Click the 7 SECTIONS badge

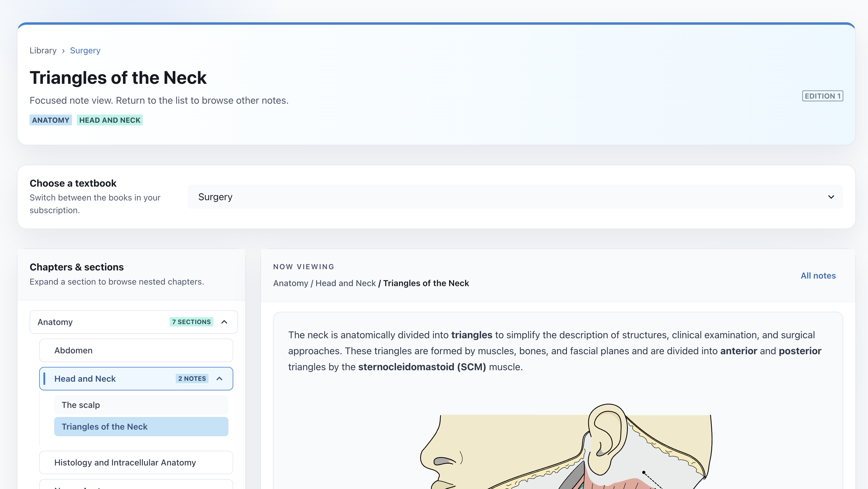pyautogui.click(x=191, y=322)
